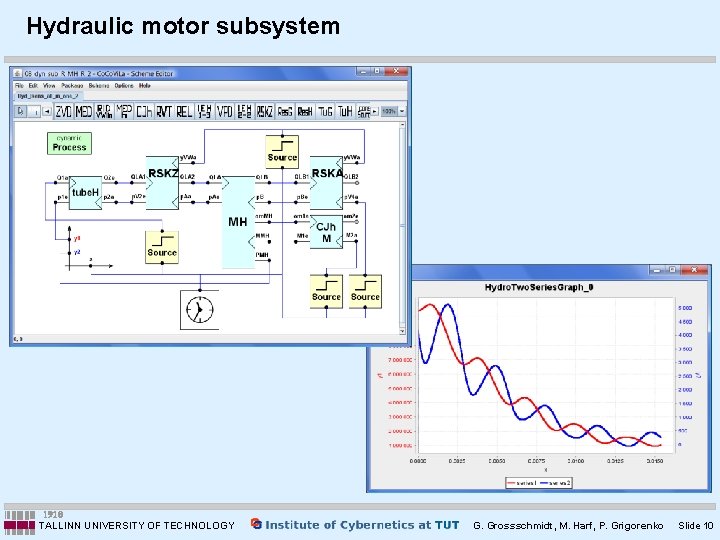Select the ResH component icon

click(x=305, y=111)
